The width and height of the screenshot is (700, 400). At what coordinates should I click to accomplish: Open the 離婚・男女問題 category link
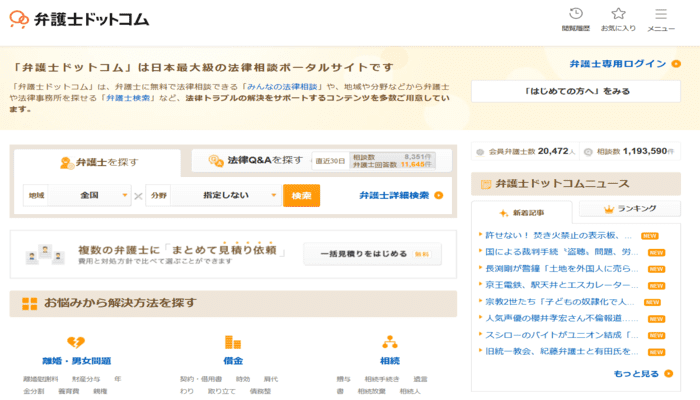tap(76, 361)
